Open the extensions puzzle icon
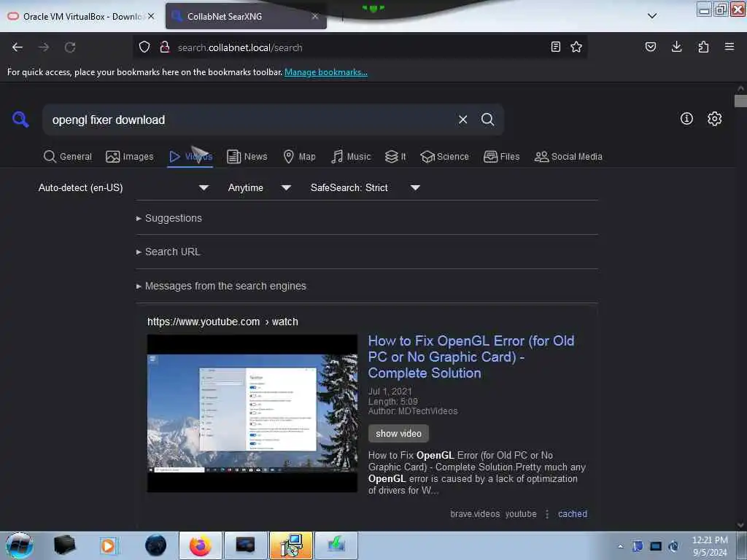Viewport: 747px width, 560px height. coord(703,47)
